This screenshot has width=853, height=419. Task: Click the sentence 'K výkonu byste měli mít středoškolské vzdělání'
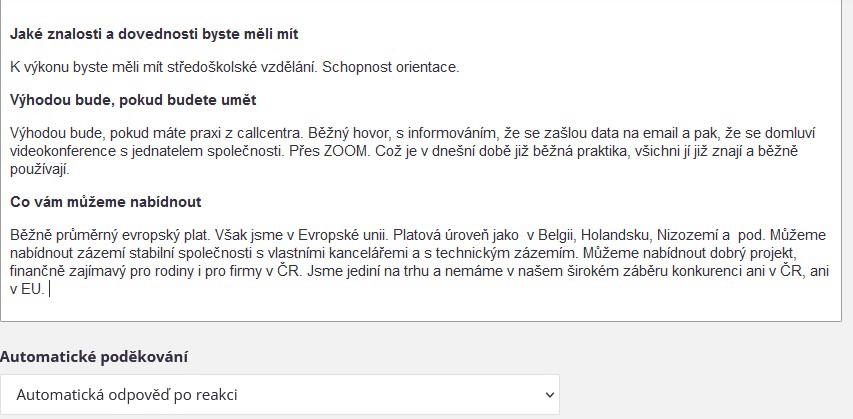(164, 67)
